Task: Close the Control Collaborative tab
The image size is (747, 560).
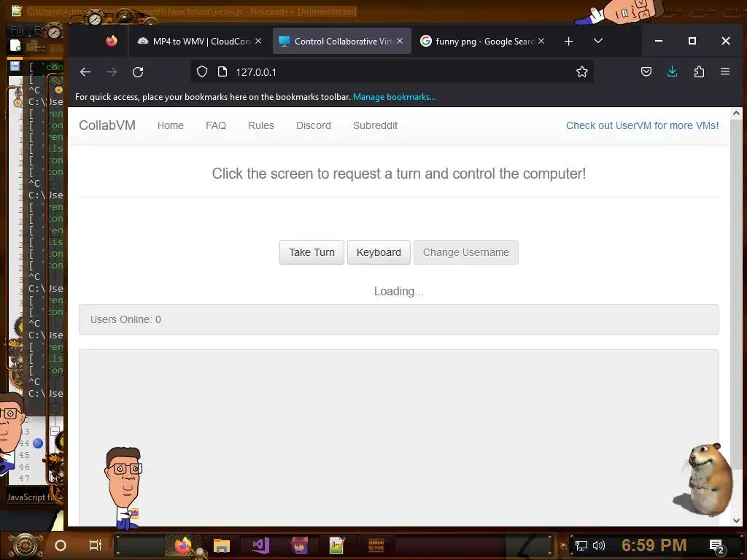Action: (400, 41)
